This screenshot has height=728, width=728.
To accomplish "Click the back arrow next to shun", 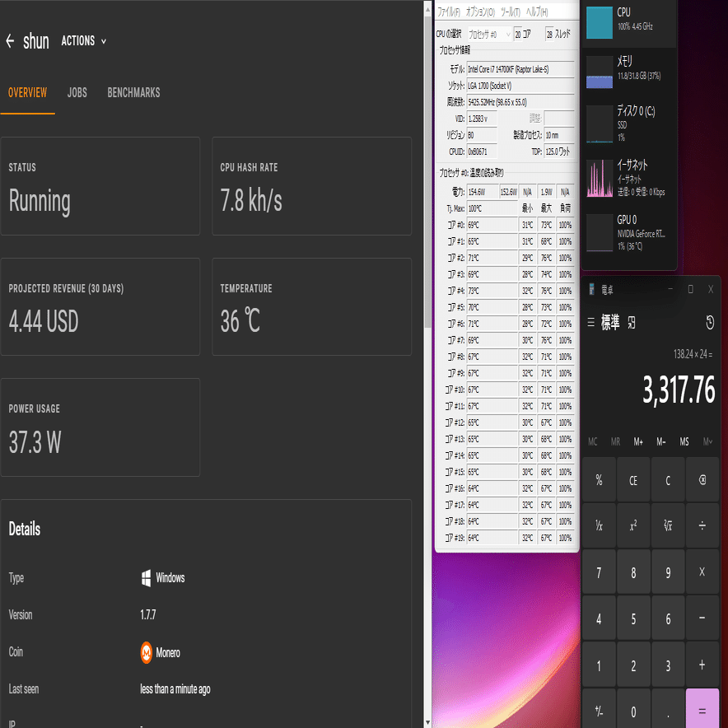I will click(10, 40).
